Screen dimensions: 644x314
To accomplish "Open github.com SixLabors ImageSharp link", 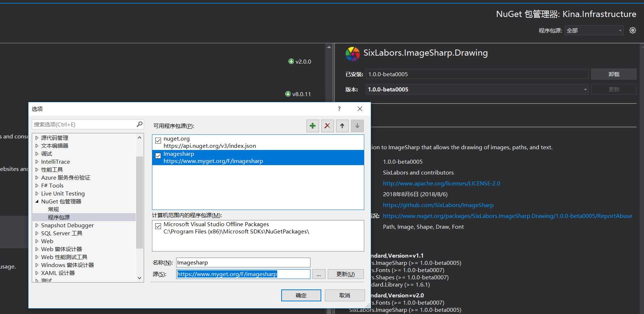I will pos(438,205).
